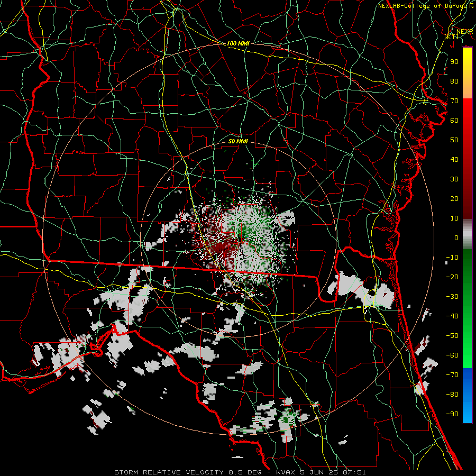Select the -80 value on velocity scale
Image resolution: width=476 pixels, height=476 pixels.
tap(452, 395)
